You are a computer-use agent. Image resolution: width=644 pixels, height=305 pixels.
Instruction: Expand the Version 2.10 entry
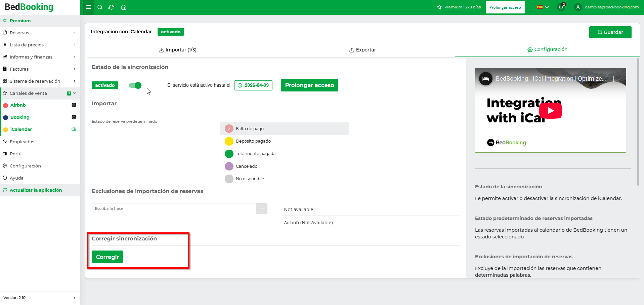pyautogui.click(x=40, y=298)
